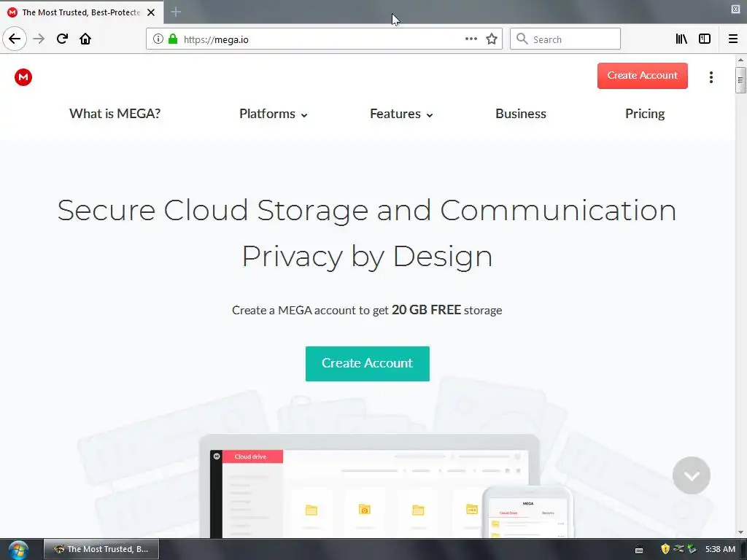This screenshot has height=560, width=747.
Task: Open the on-screen keyboard tray icon
Action: pos(639,550)
